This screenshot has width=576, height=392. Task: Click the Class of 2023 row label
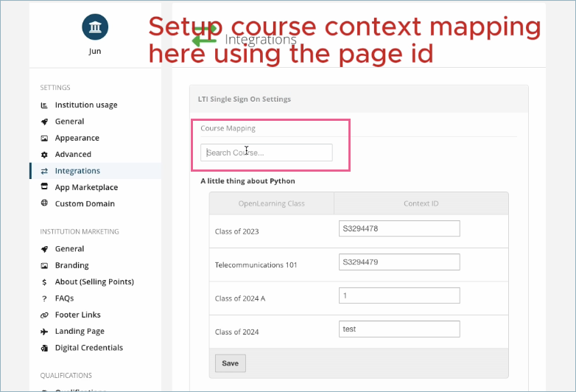[x=237, y=231]
